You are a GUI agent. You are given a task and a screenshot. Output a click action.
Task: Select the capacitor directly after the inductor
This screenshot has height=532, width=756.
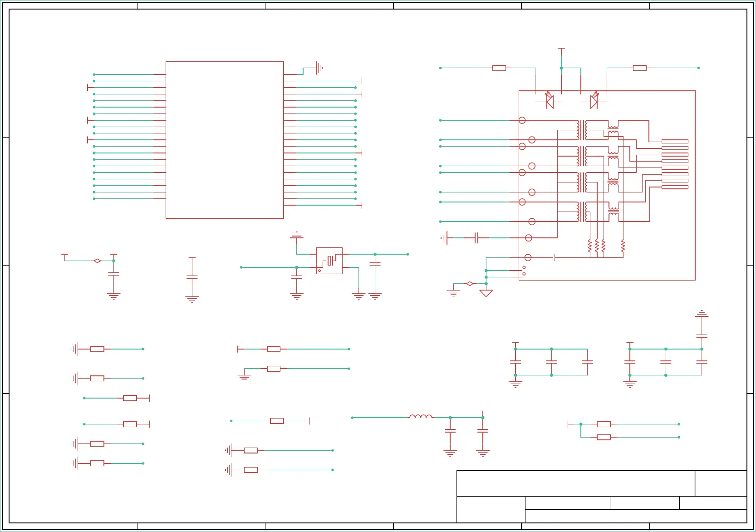[x=450, y=431]
